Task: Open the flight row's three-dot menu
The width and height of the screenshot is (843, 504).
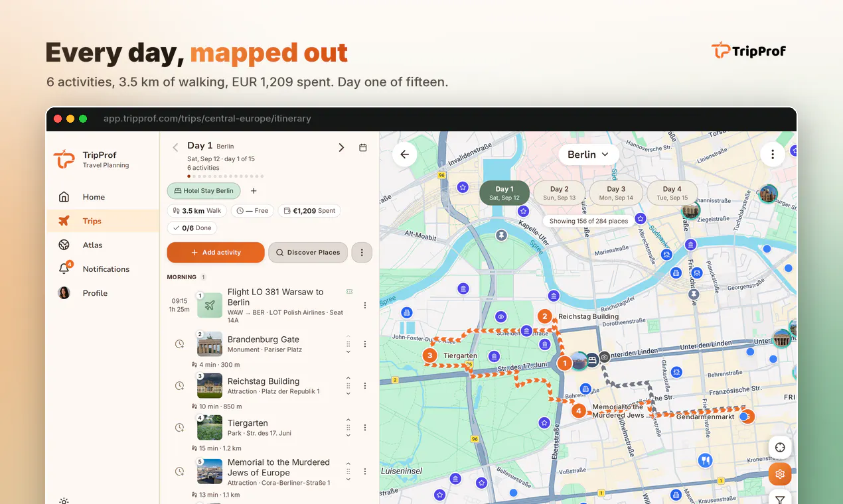Action: tap(364, 305)
